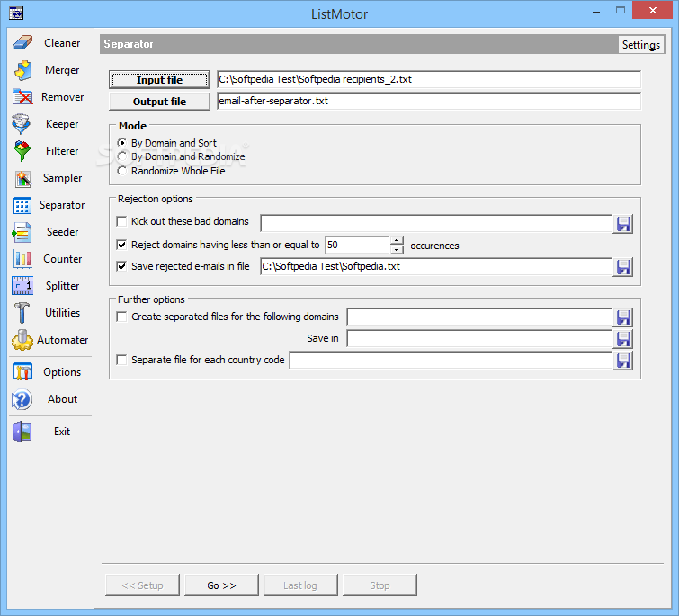Open the Utilities hammer icon
Image resolution: width=679 pixels, height=616 pixels.
22,313
